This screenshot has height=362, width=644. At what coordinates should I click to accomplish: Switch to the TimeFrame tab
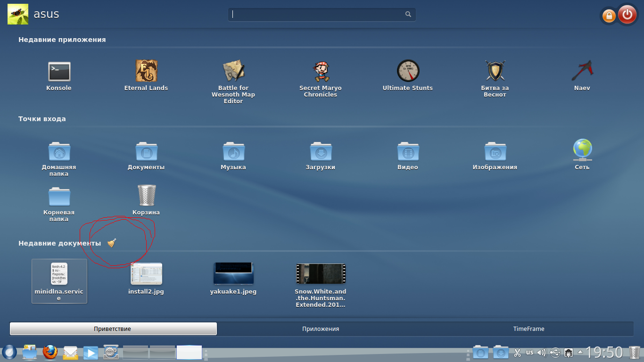(528, 329)
